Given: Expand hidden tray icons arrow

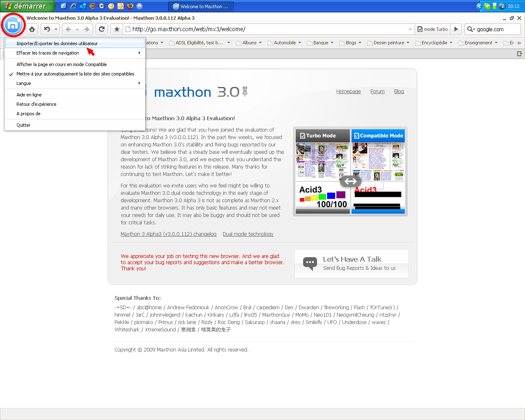Looking at the screenshot, I should pos(479,6).
